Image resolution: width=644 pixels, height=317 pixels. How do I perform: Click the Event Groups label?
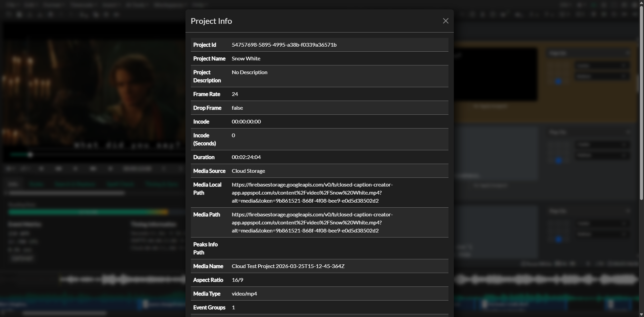click(209, 307)
